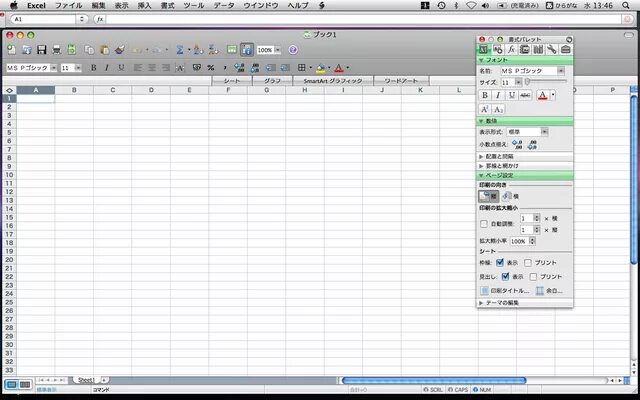
Task: Select the ワードアート gallery tab
Action: 401,81
